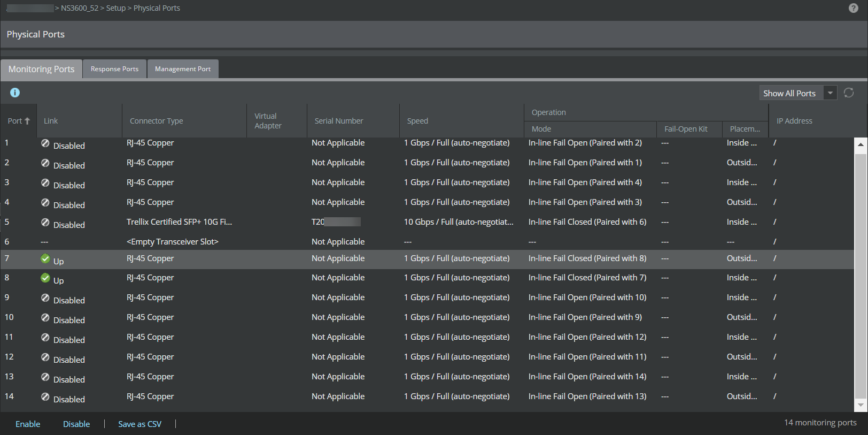This screenshot has width=868, height=435.
Task: Click the '14 monitoring ports' status text
Action: tap(820, 423)
